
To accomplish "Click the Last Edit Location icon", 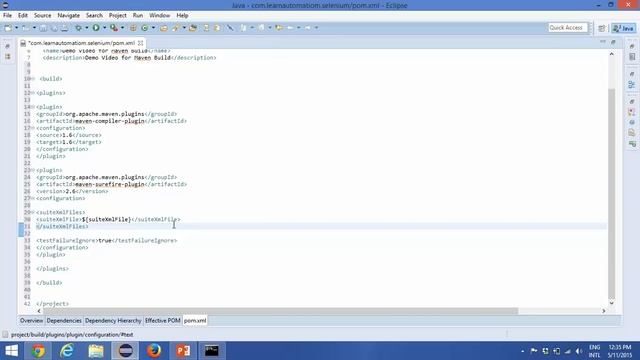I will click(279, 28).
